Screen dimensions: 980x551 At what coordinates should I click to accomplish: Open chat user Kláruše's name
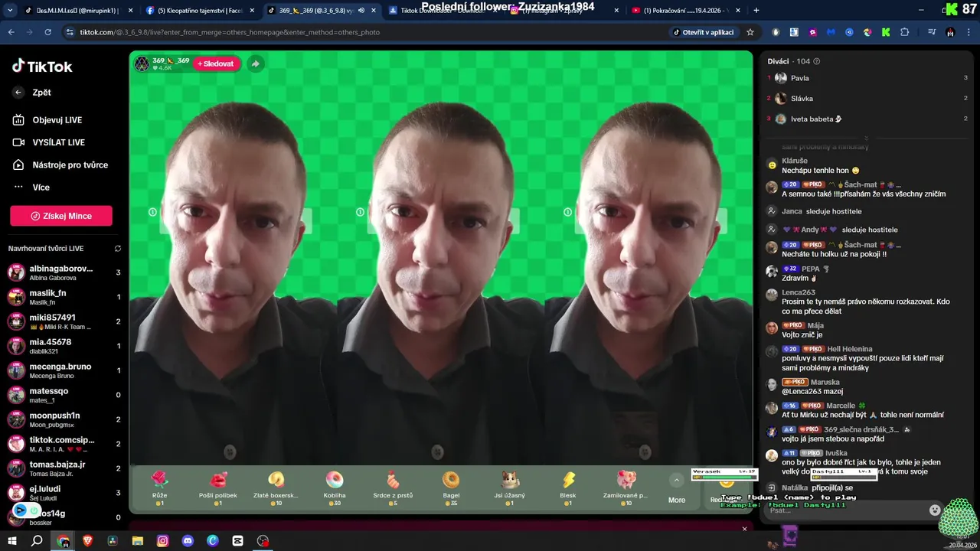pos(795,161)
